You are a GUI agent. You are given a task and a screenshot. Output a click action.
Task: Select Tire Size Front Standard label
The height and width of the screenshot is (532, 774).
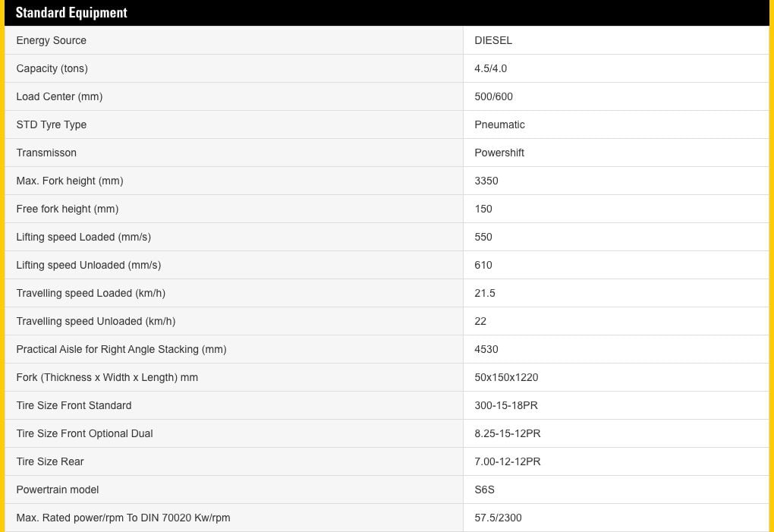click(x=74, y=405)
